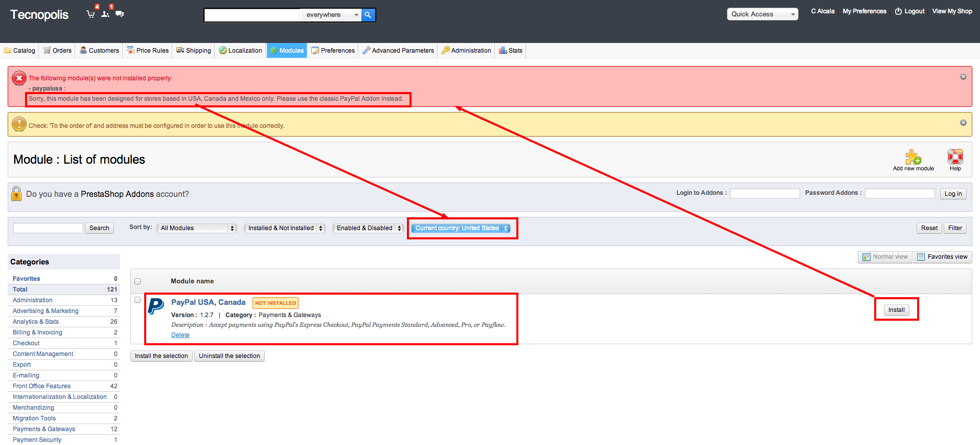Click the My Preferences link
Screen dimensions: 980x445
click(x=864, y=11)
